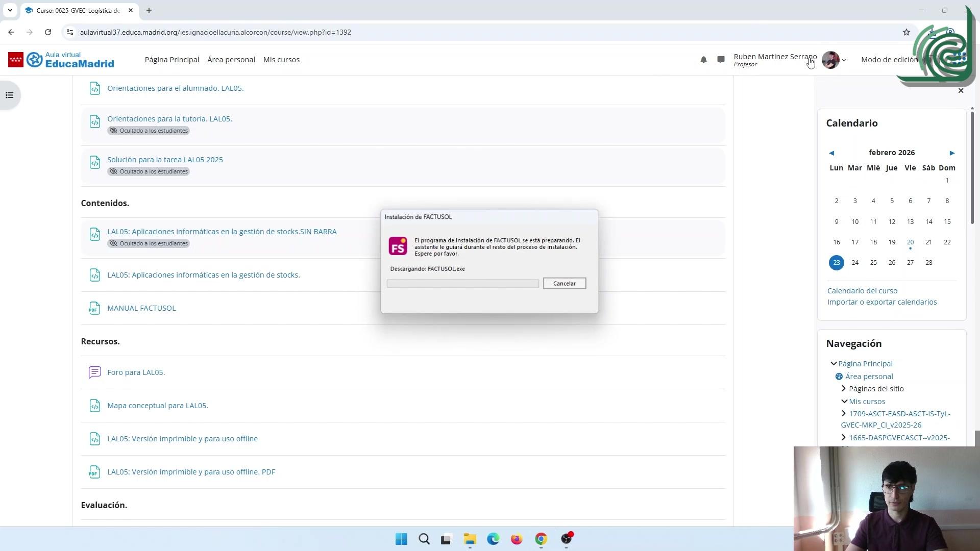Open the messaging chat icon
980x551 pixels.
[721, 60]
